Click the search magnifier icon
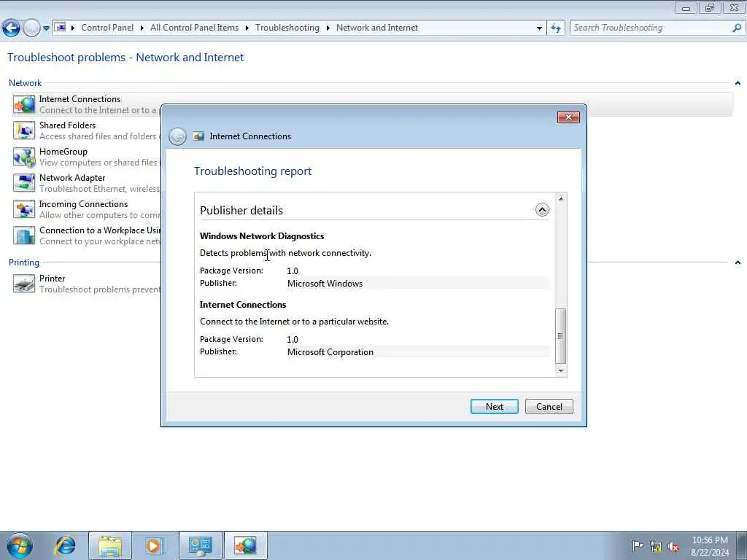 point(737,28)
